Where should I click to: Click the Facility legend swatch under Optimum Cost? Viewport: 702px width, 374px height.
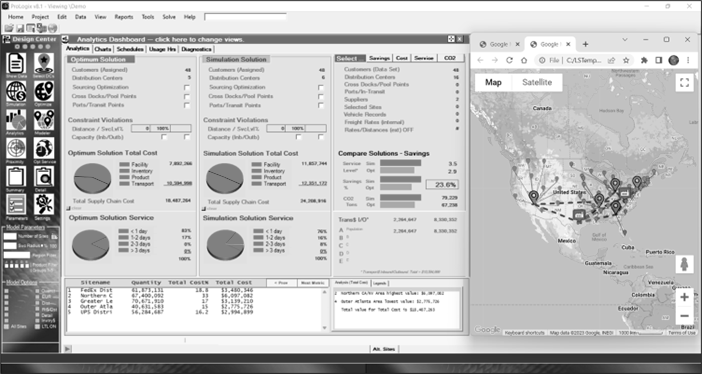[x=124, y=165]
